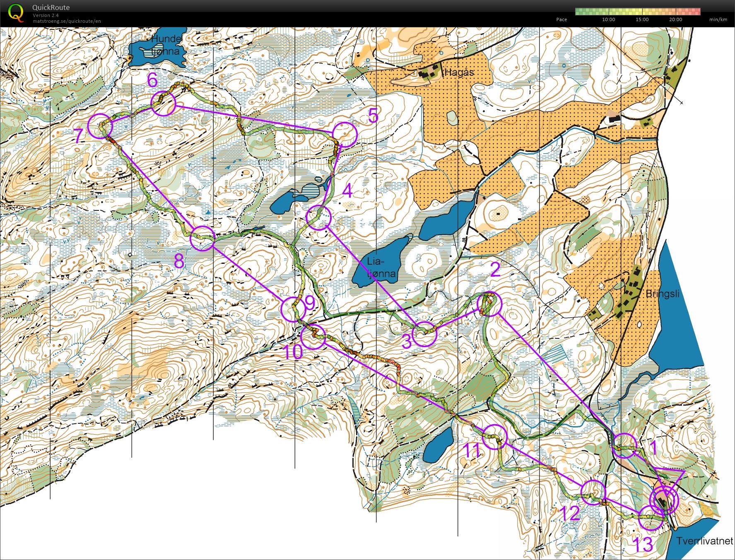Click the purple number 8 control label
This screenshot has width=735, height=560.
pyautogui.click(x=179, y=261)
